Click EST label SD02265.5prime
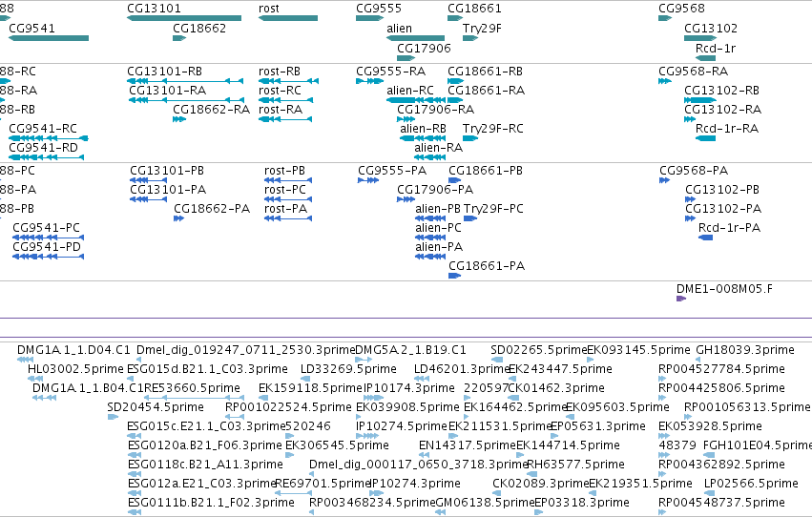Screen dimensions: 812x517 click(538, 350)
